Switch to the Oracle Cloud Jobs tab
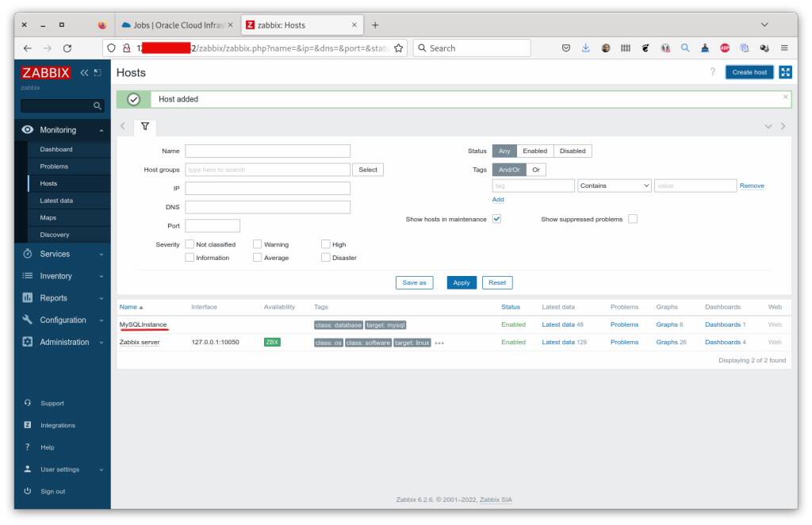The width and height of the screenshot is (812, 525). coord(177,25)
